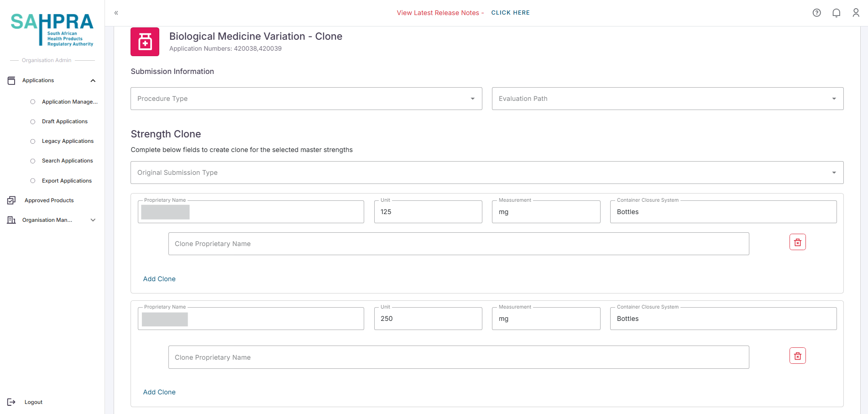The width and height of the screenshot is (868, 414).
Task: Open Search Applications in sidebar
Action: pos(67,161)
